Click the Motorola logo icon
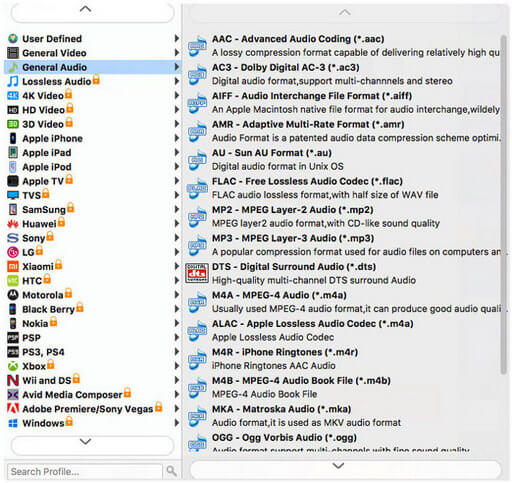 [x=13, y=295]
